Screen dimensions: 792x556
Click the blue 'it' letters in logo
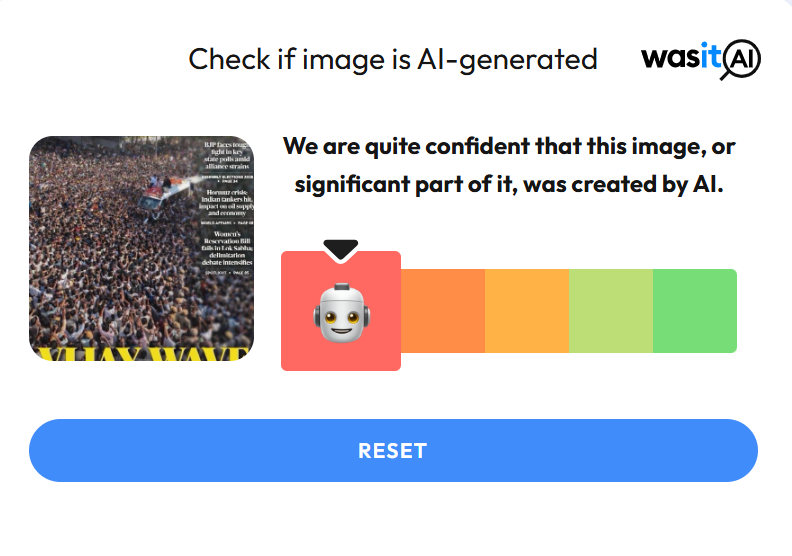coord(711,55)
